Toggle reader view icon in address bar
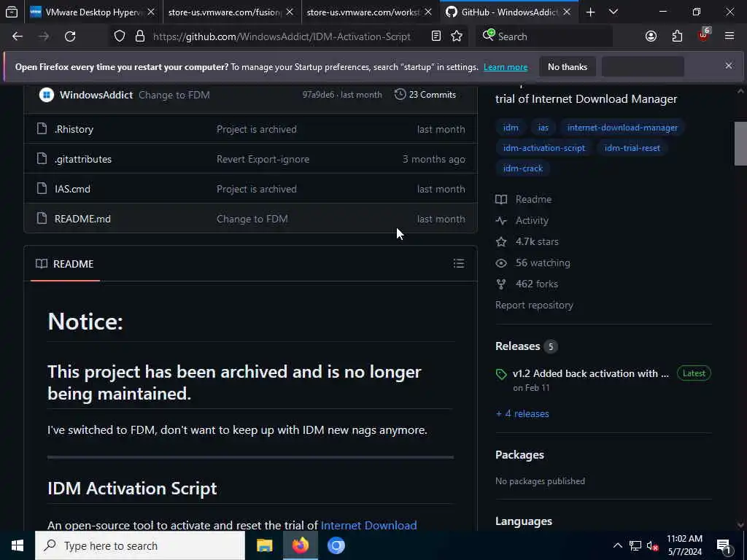 click(436, 36)
